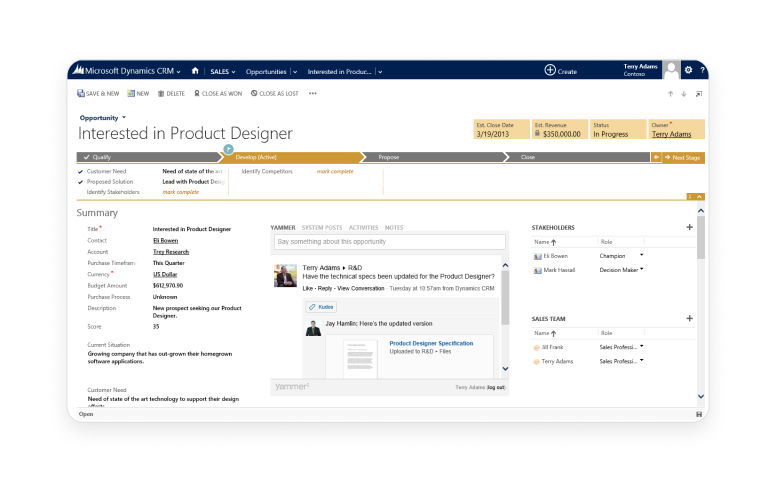Select the Qualify stage
Viewport: 776px width, 482px height.
point(148,157)
